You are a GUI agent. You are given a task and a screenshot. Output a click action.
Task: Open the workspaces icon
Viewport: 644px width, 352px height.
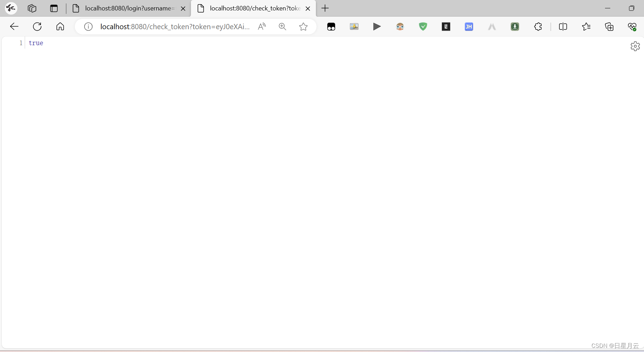(32, 8)
